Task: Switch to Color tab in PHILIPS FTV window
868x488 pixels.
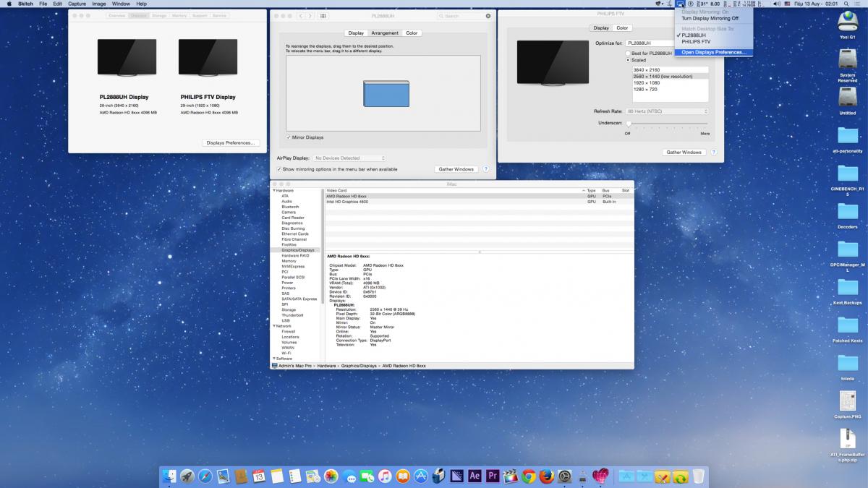Action: click(622, 28)
